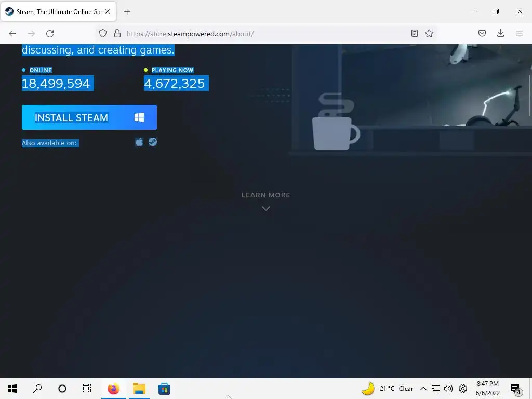Choose the SteamOS download icon

click(153, 142)
